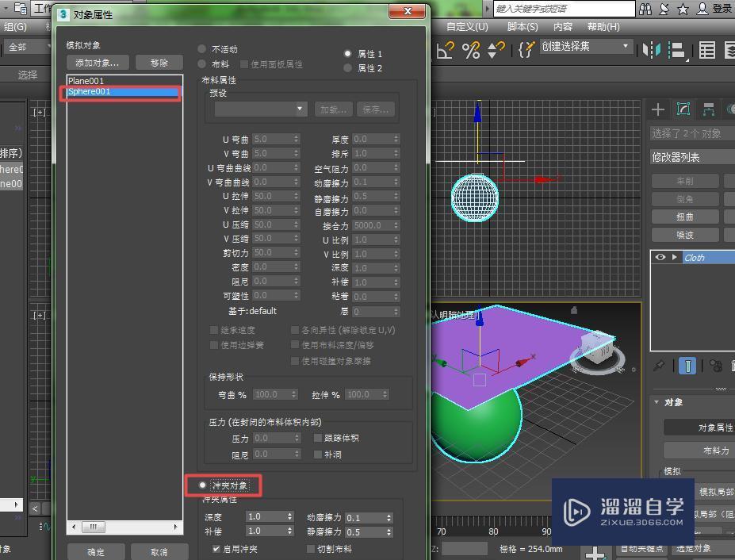Viewport: 735px width, 560px height.
Task: Click the 移除 button
Action: [159, 63]
